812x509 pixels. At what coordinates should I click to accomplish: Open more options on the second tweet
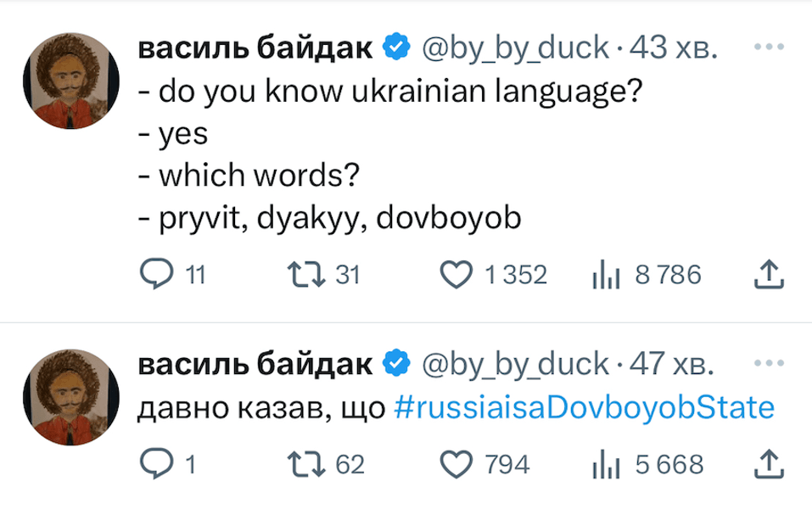(x=769, y=363)
